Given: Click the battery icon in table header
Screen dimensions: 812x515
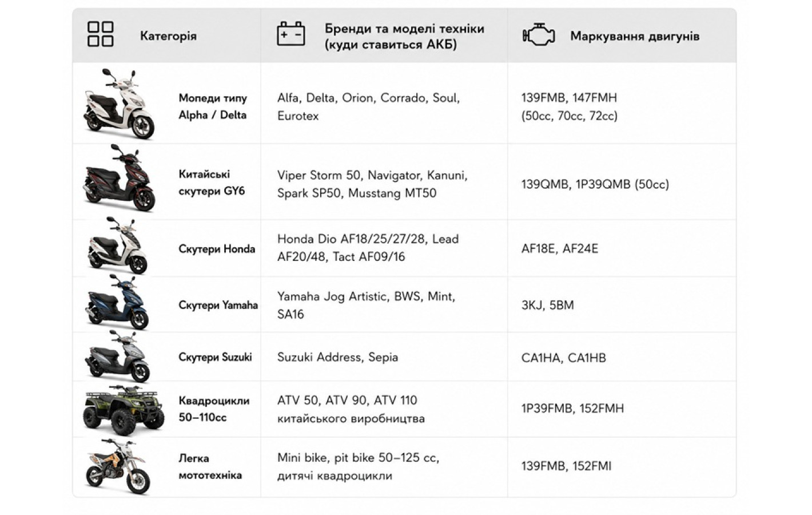Looking at the screenshot, I should pos(291,34).
